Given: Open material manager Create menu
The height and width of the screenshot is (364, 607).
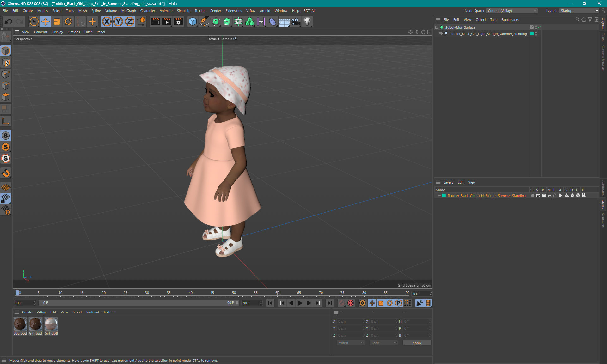Looking at the screenshot, I should point(27,312).
